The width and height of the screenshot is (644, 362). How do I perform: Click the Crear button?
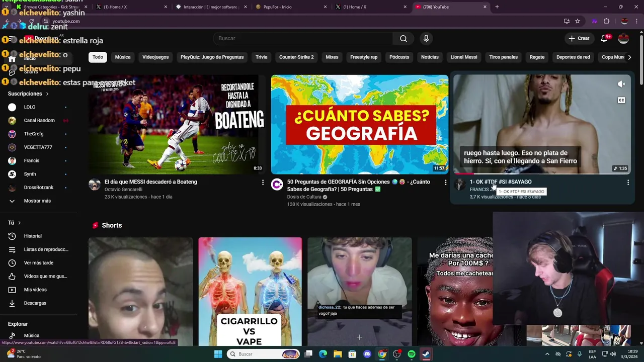pyautogui.click(x=579, y=39)
